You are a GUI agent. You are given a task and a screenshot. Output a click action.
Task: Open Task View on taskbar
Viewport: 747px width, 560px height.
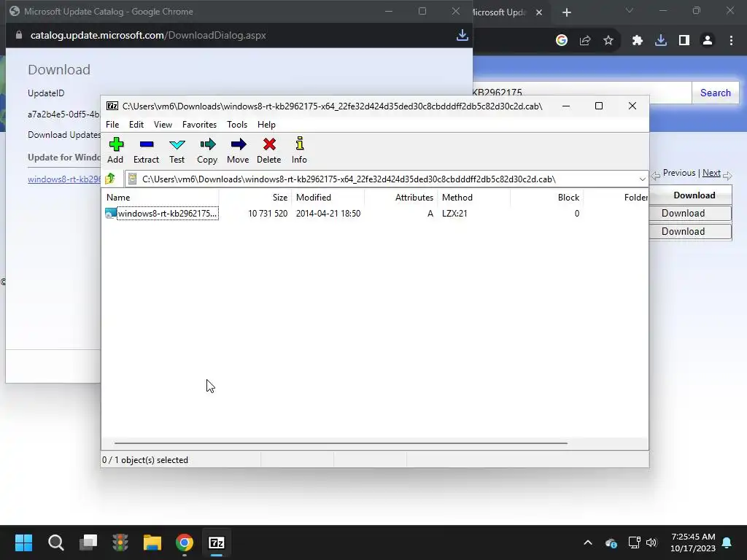tap(88, 542)
